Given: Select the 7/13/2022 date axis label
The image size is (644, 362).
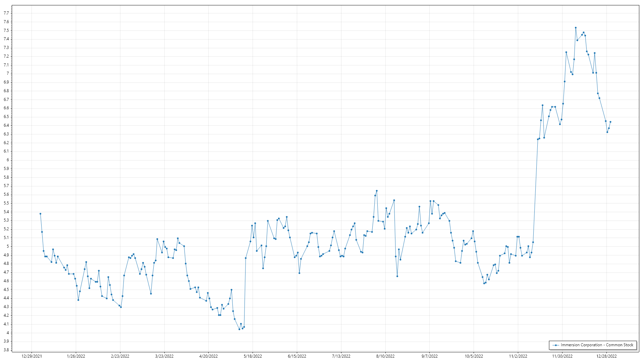Looking at the screenshot, I should tap(341, 356).
